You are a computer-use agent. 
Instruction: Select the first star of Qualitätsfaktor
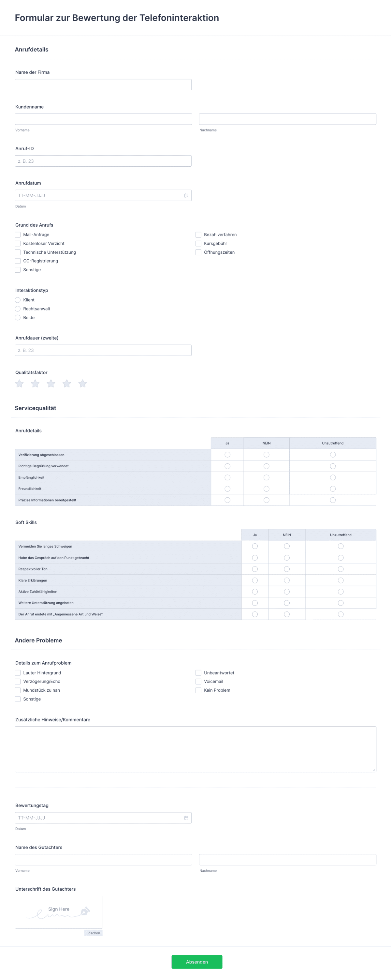click(19, 384)
